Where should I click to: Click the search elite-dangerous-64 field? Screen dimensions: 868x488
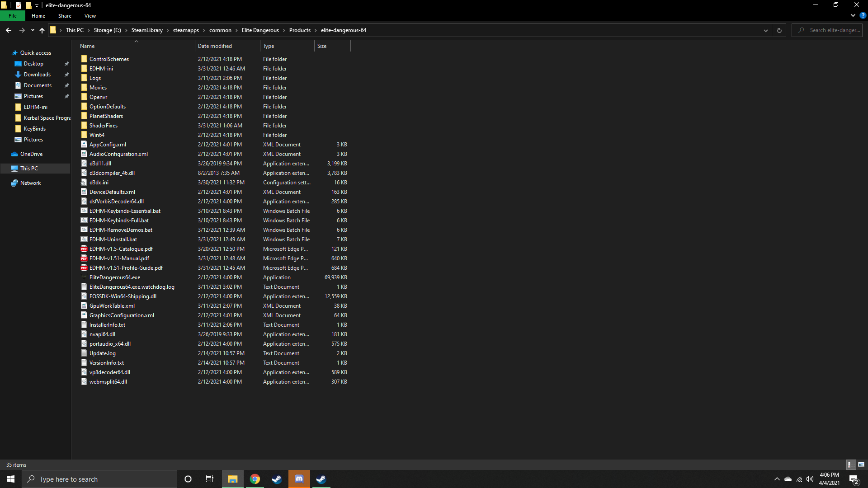tap(827, 30)
